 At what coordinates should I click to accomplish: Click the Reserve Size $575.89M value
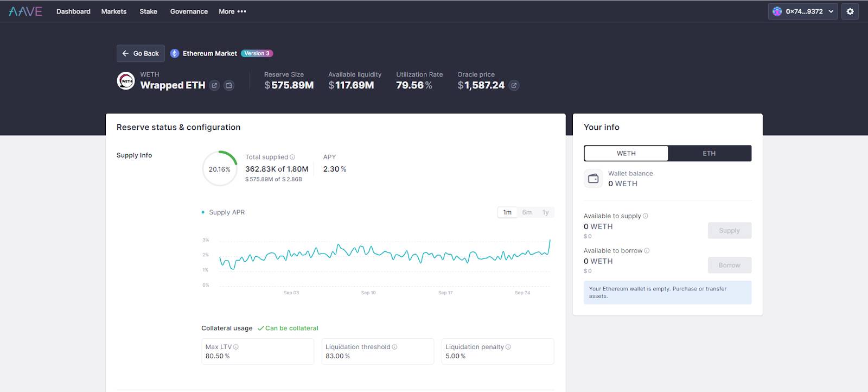tap(289, 85)
